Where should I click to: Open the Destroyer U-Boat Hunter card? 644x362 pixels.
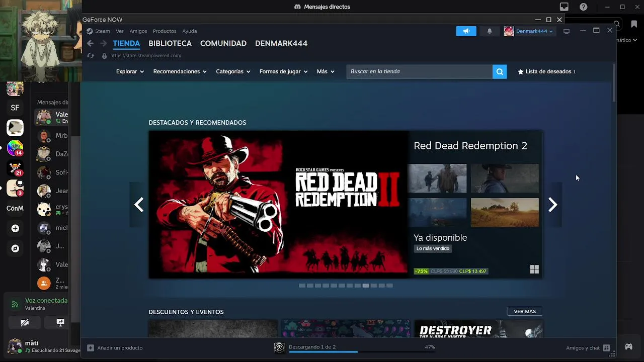click(x=478, y=329)
